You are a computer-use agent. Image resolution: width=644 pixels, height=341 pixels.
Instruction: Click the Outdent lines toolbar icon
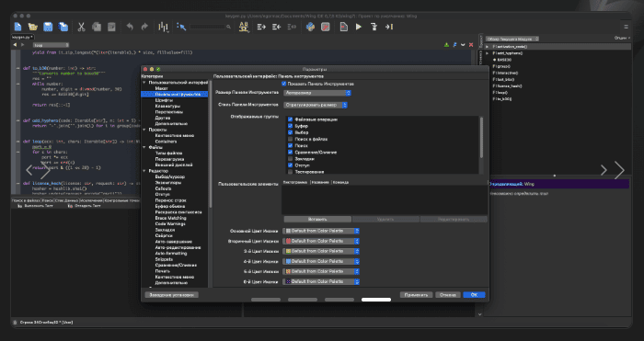(x=276, y=27)
